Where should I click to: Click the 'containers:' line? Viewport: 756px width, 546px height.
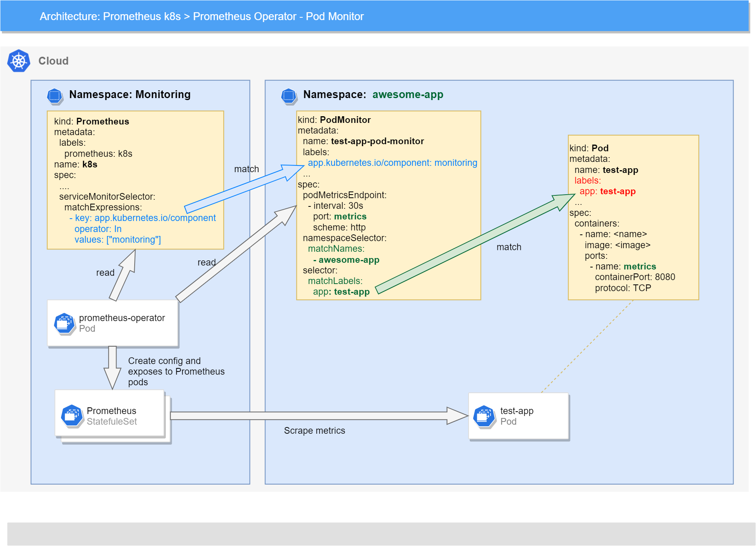click(597, 223)
